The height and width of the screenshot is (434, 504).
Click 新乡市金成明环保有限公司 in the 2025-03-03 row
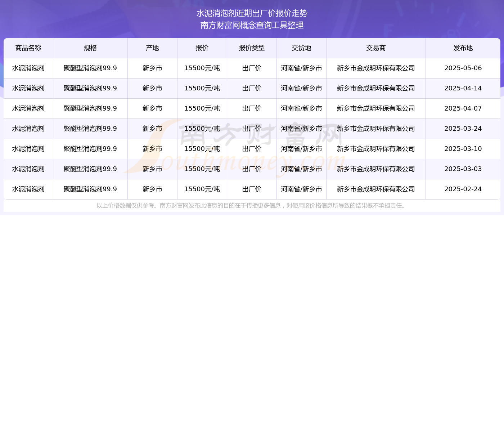coord(376,169)
